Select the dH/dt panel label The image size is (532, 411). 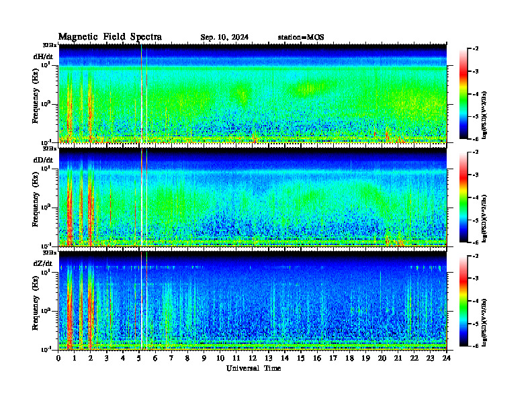43,56
